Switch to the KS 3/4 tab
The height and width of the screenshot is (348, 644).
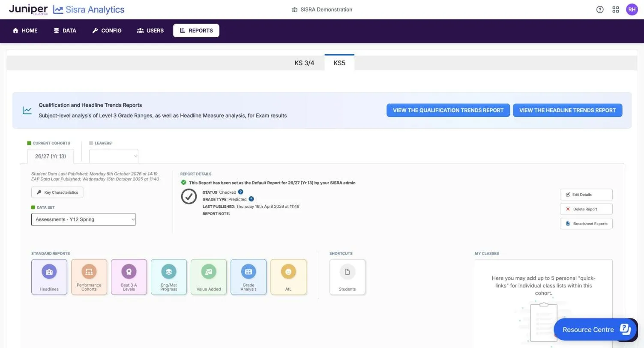[304, 63]
